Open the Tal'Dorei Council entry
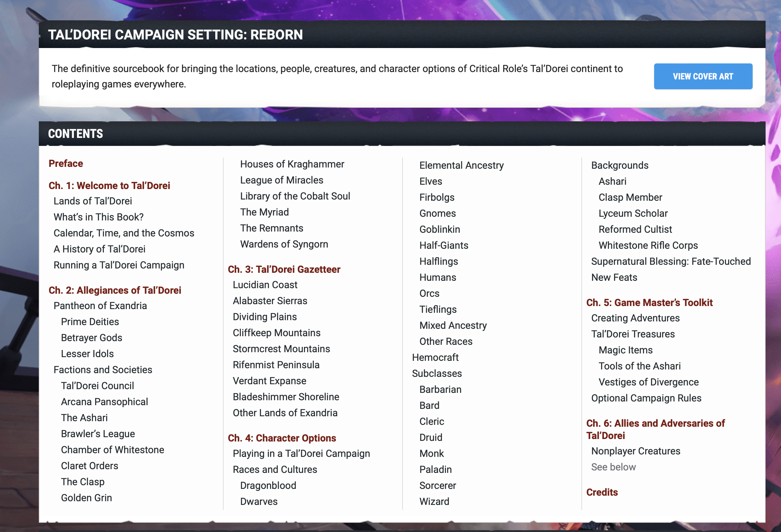This screenshot has width=781, height=532. (97, 385)
